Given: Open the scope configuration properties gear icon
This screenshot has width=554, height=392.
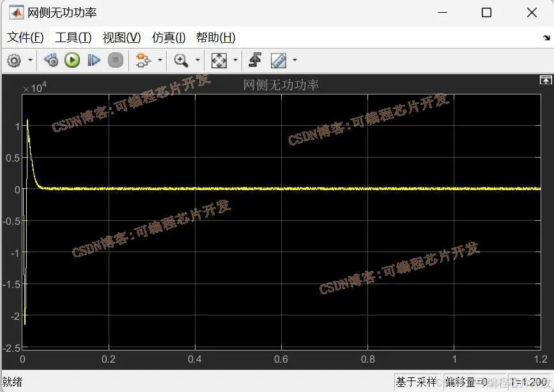Looking at the screenshot, I should coord(14,61).
